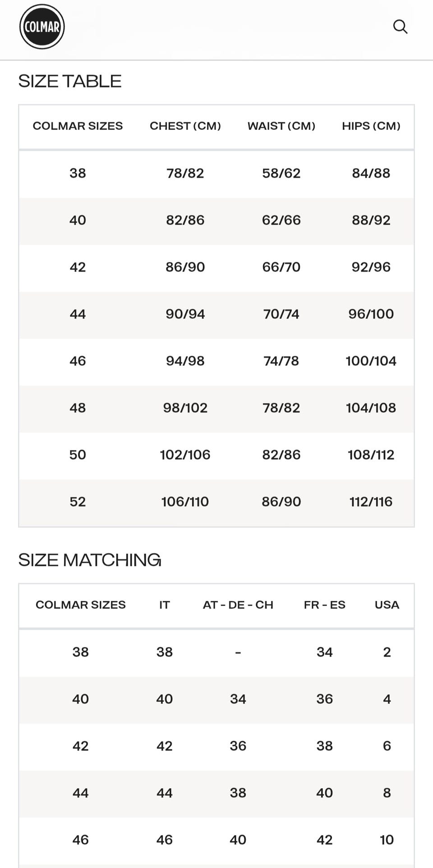
Task: Click size 44 in the size table
Action: coord(78,314)
